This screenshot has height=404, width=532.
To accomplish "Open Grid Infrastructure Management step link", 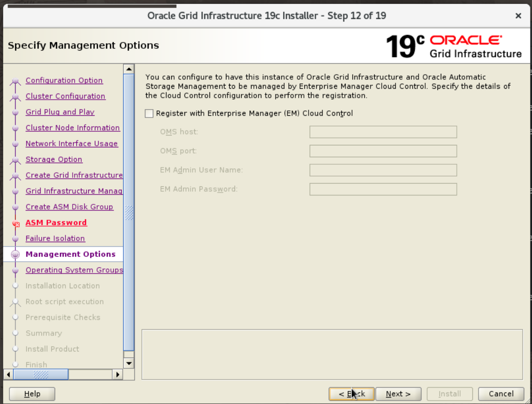I will pyautogui.click(x=74, y=191).
